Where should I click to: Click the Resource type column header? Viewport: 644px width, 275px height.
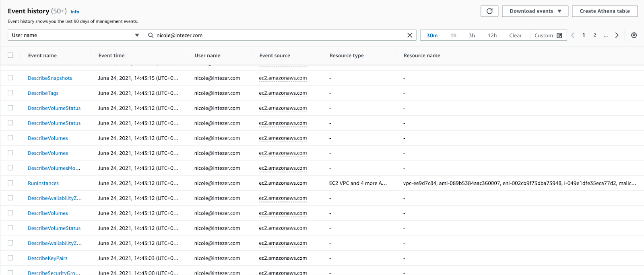[347, 56]
